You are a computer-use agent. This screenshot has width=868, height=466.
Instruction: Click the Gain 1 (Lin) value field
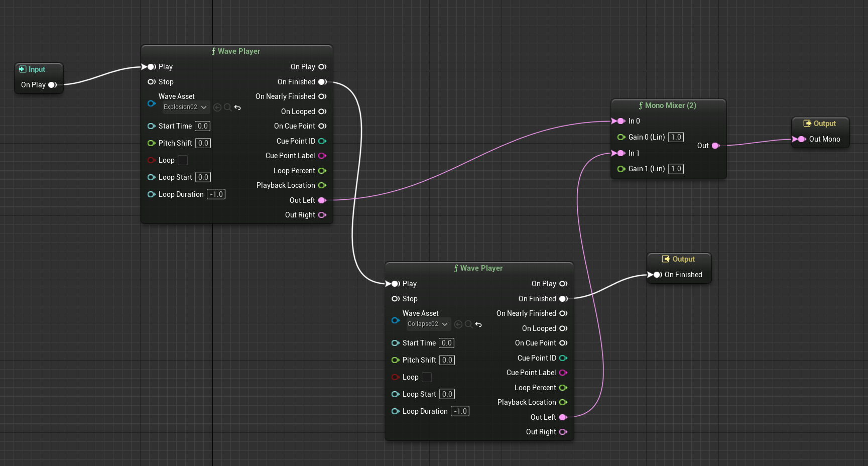coord(676,169)
